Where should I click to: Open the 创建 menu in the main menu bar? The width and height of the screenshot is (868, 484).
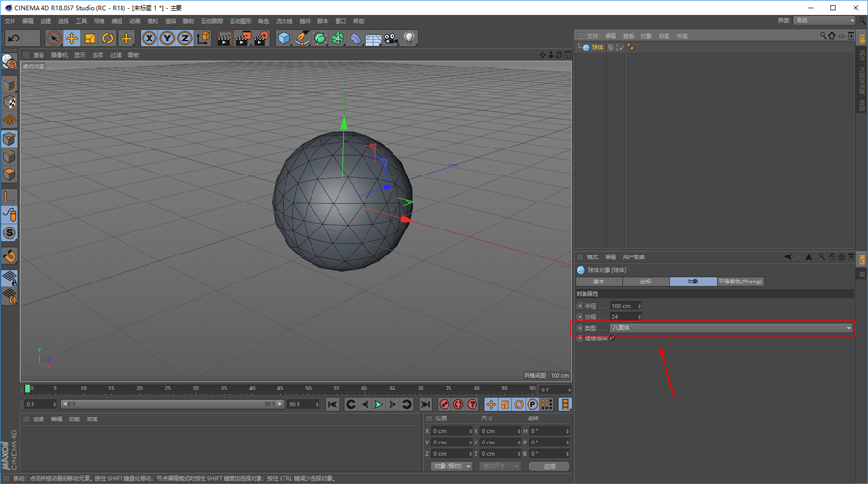[x=45, y=21]
